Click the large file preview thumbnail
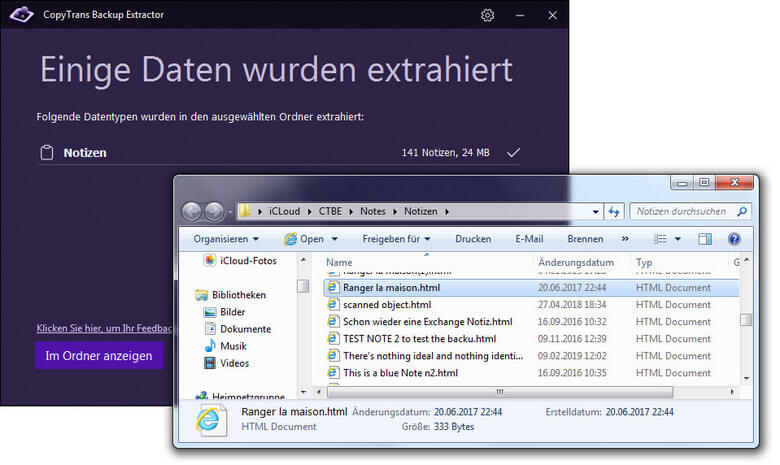780x465 pixels. (211, 420)
